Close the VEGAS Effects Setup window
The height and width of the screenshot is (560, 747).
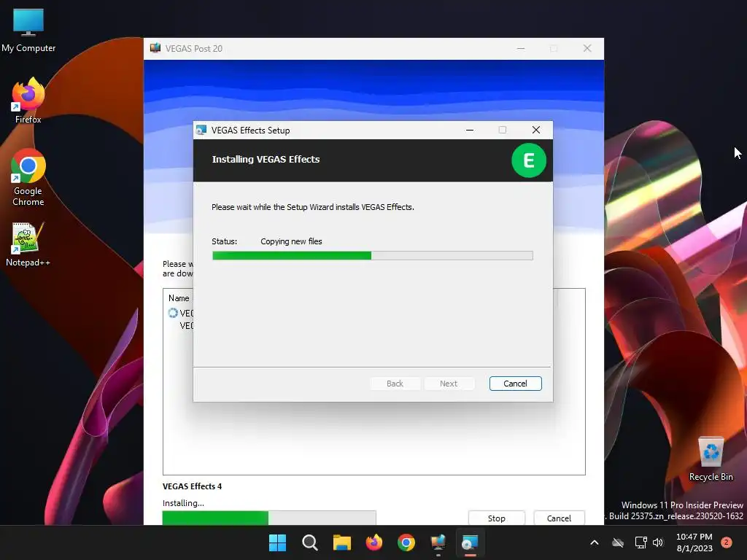click(x=536, y=130)
